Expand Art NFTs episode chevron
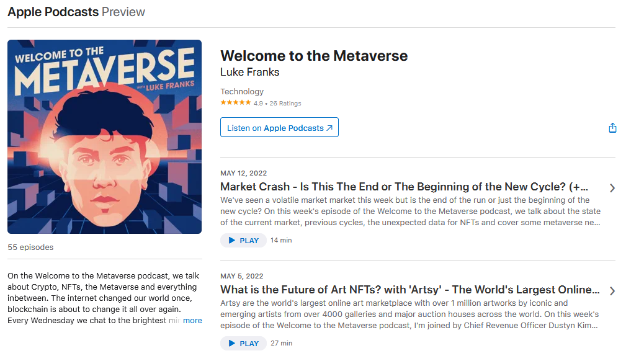This screenshot has height=361, width=644. (612, 291)
